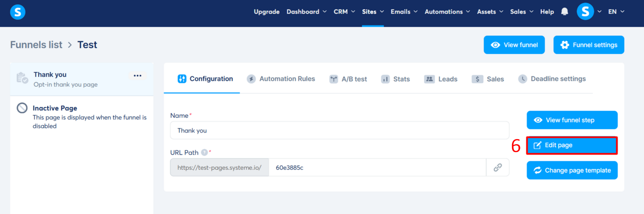Click the eye icon in View funnel step
The height and width of the screenshot is (214, 644).
pos(538,120)
